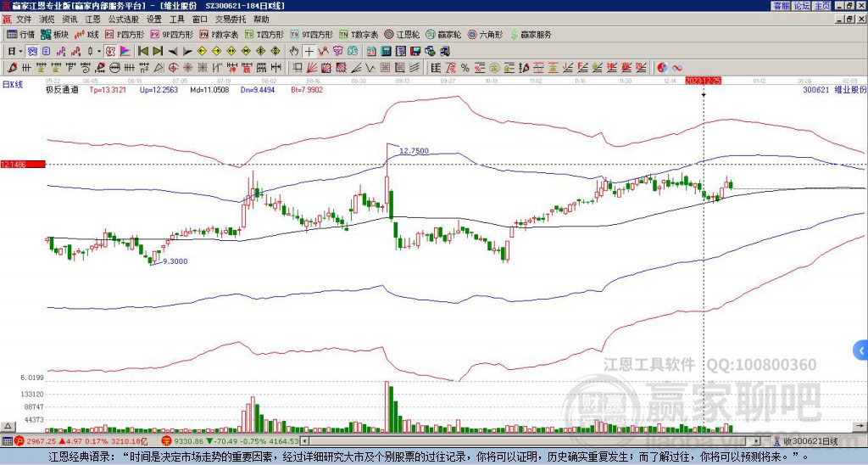Click the 论坛 forum button
The width and height of the screenshot is (868, 465).
802,6
